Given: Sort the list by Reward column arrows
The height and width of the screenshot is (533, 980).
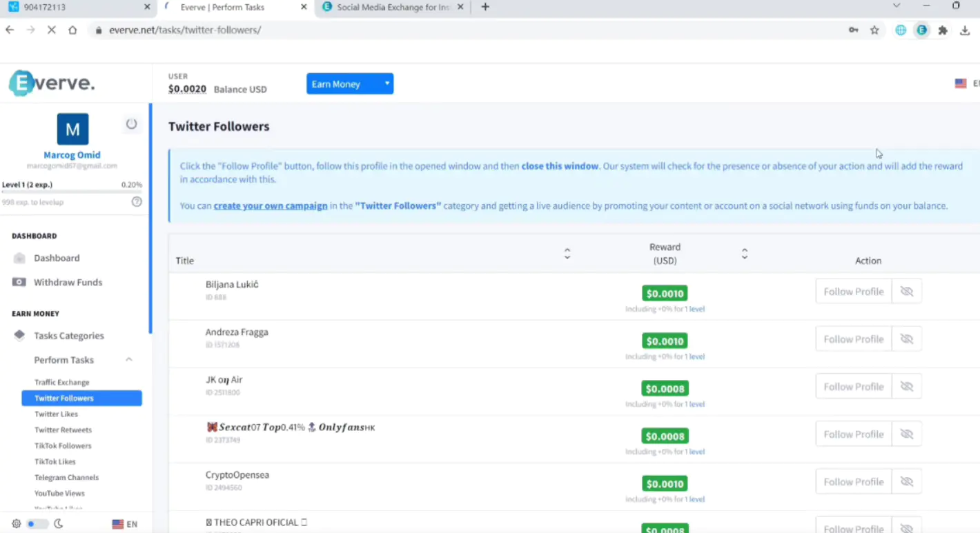Looking at the screenshot, I should [x=744, y=254].
